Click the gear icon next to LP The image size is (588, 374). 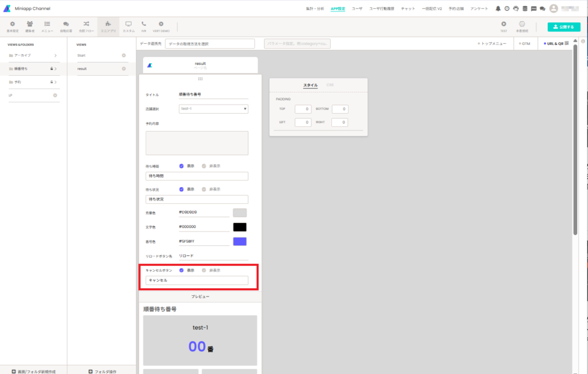point(55,95)
